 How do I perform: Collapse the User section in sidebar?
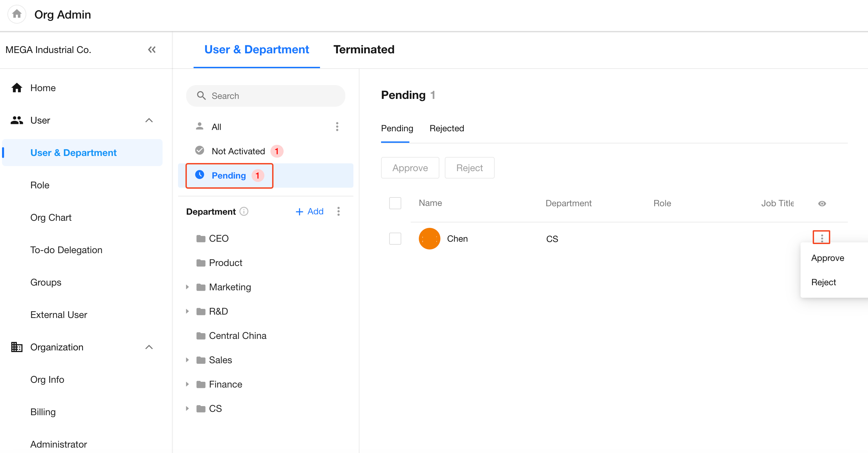[149, 120]
